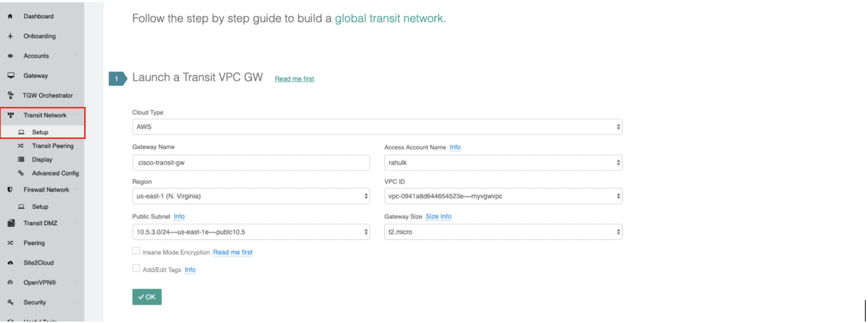This screenshot has width=868, height=323.
Task: Check the Add/Edit Tags checkbox
Action: (x=136, y=268)
